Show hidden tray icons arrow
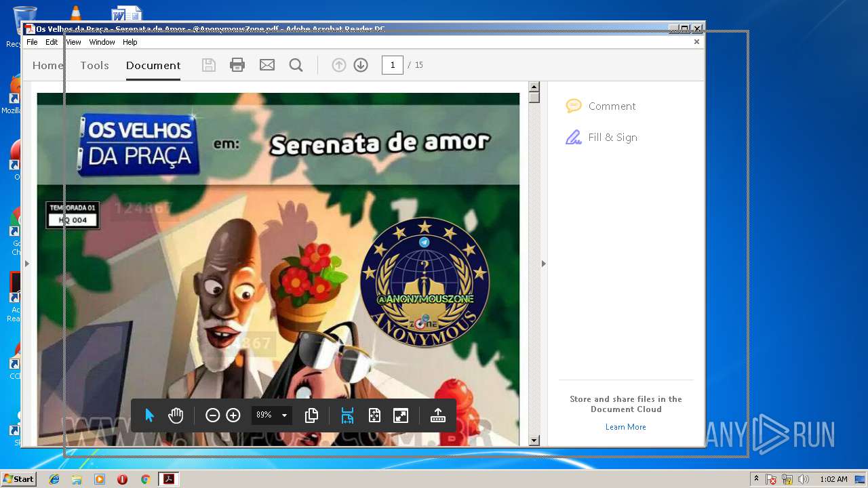 click(x=757, y=479)
